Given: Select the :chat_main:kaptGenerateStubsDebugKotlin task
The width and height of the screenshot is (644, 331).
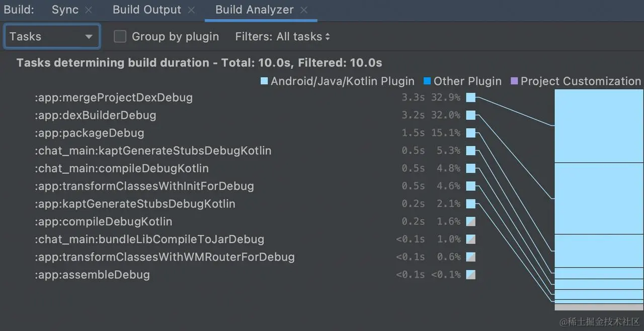Looking at the screenshot, I should click(x=153, y=151).
